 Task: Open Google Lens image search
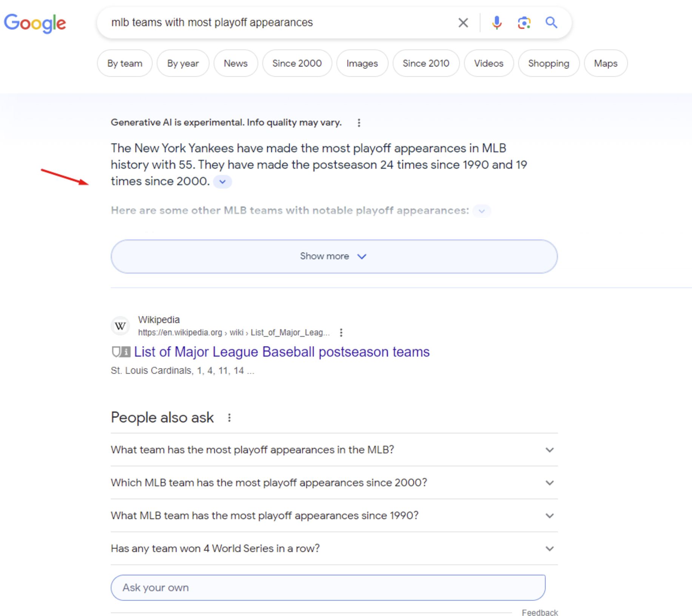tap(524, 23)
